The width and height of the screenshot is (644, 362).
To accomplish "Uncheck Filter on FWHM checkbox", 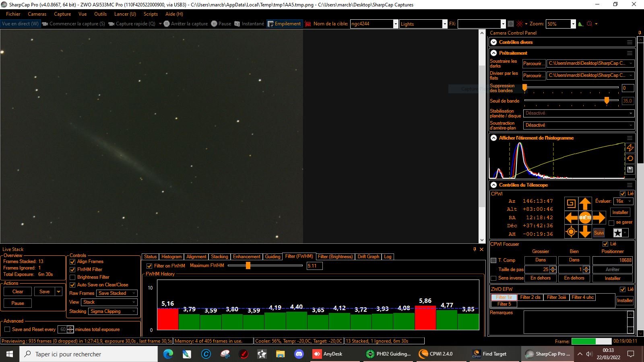I will pyautogui.click(x=149, y=266).
